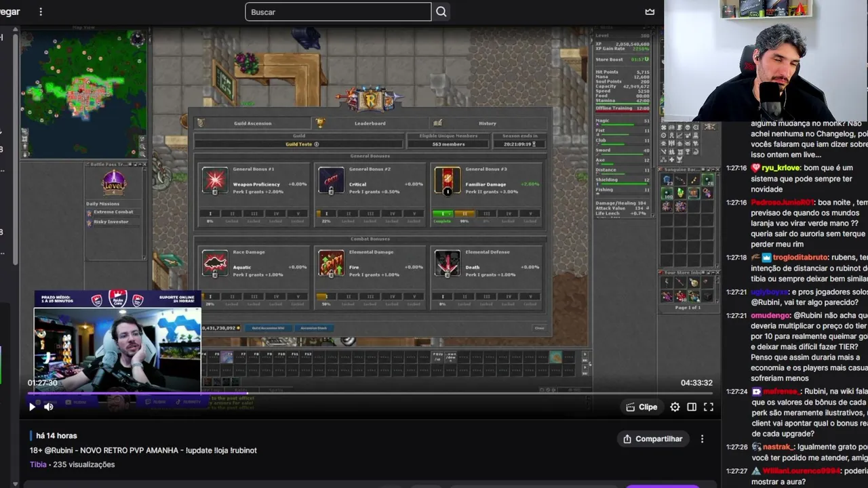Click the stream title starting '18+ @Rubini'
Viewport: 868px width, 488px height.
(143, 450)
